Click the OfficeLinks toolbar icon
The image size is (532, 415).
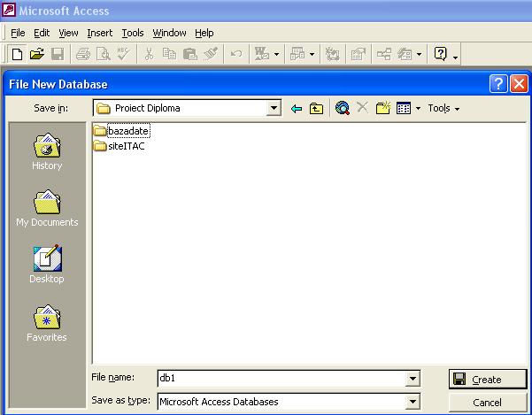[x=262, y=54]
